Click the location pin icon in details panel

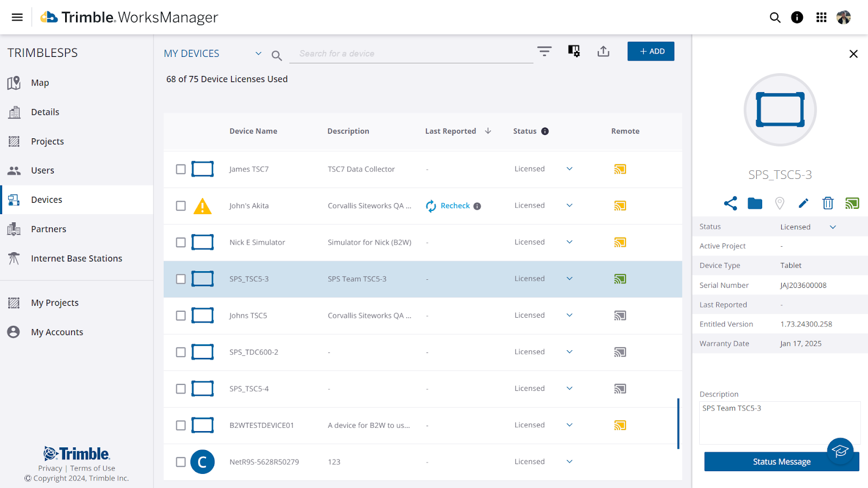pos(780,203)
